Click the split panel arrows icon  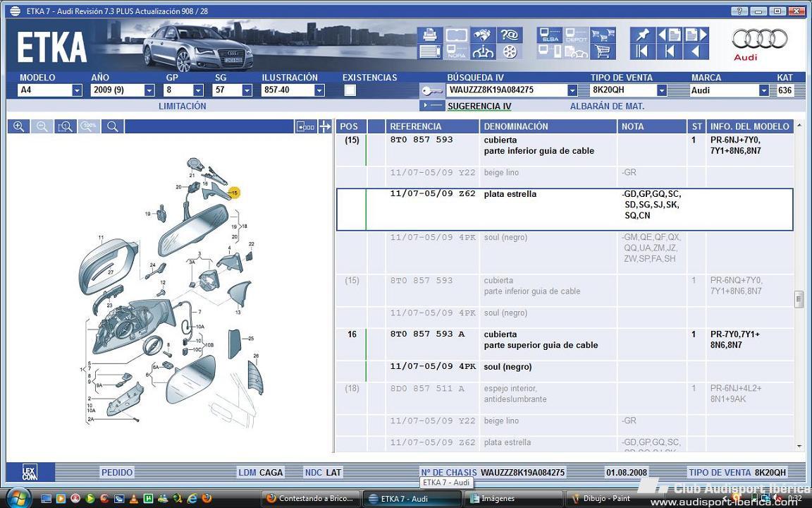(325, 126)
